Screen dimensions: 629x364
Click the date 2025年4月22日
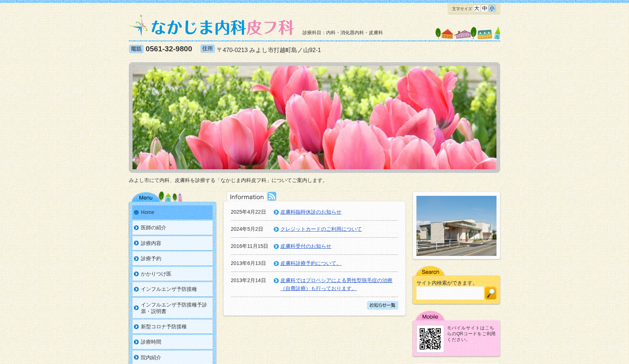pos(248,212)
